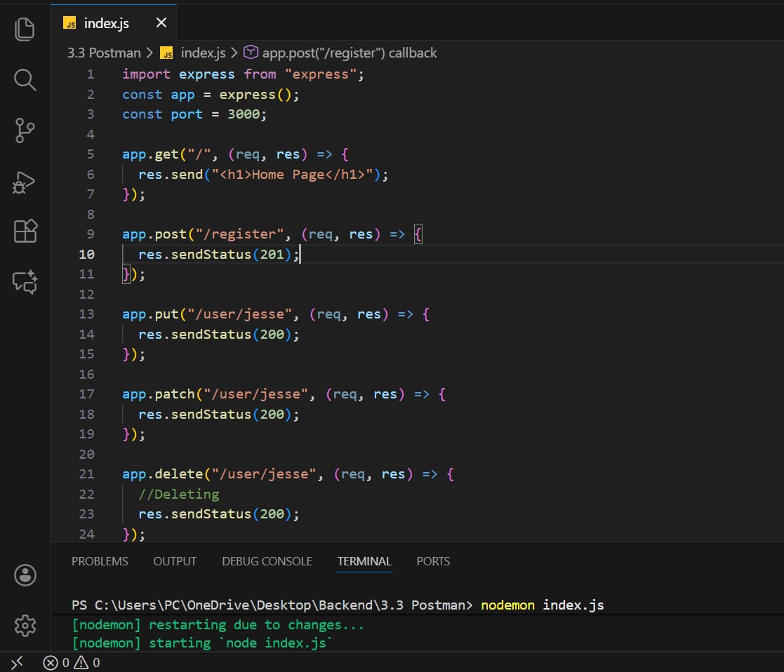Open the Extensions marketplace view
This screenshot has height=672, width=784.
tap(24, 231)
